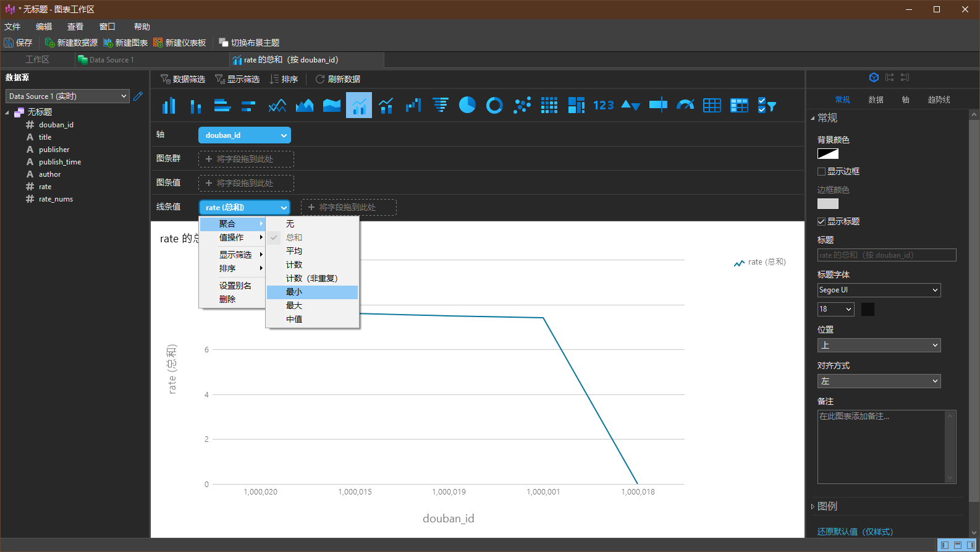Viewport: 980px width, 552px height.
Task: Open the Data Source 1 dropdown
Action: tap(67, 96)
